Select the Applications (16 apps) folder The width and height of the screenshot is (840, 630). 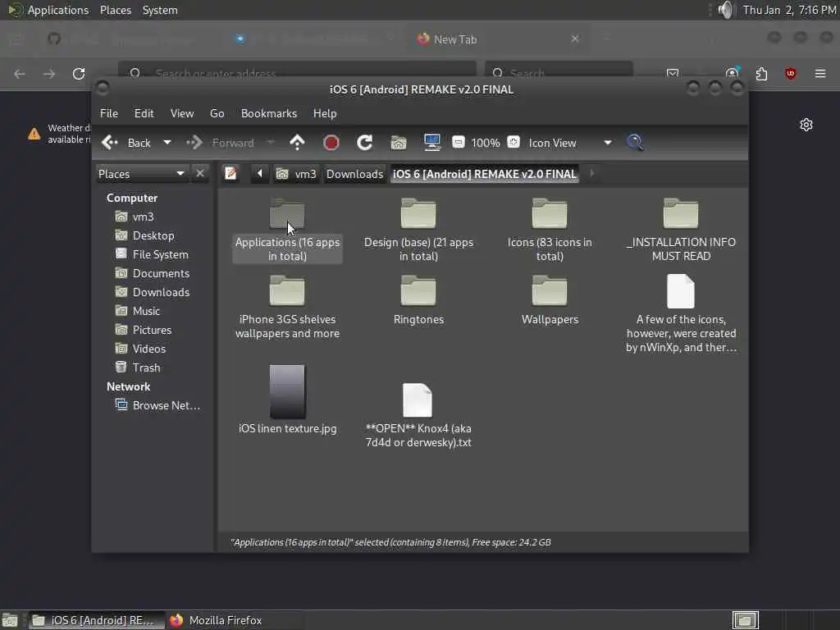[x=287, y=231]
